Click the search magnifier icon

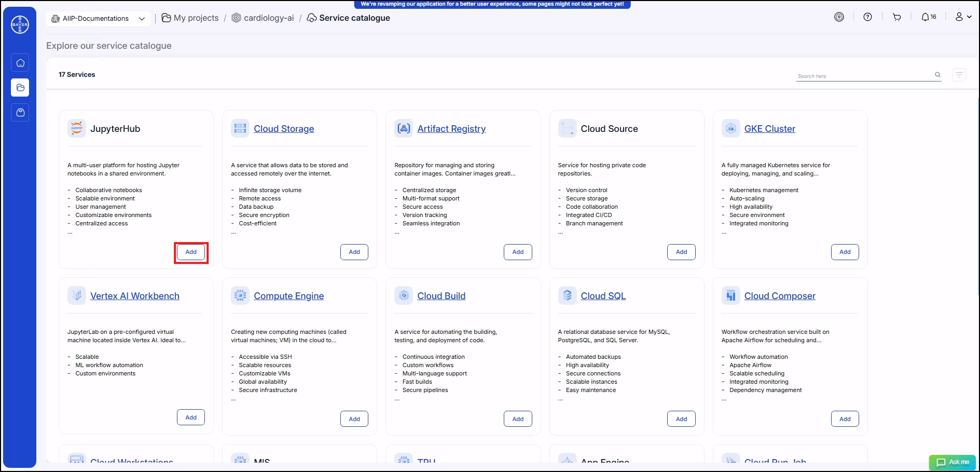937,75
